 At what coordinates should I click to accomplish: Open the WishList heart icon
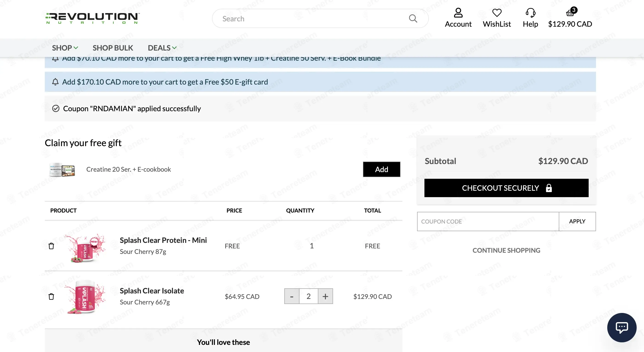point(497,13)
